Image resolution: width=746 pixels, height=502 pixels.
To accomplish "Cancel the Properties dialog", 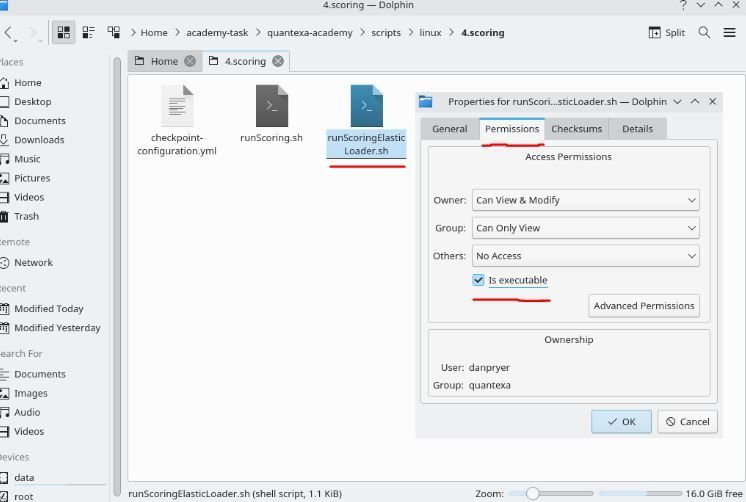I will pyautogui.click(x=687, y=422).
